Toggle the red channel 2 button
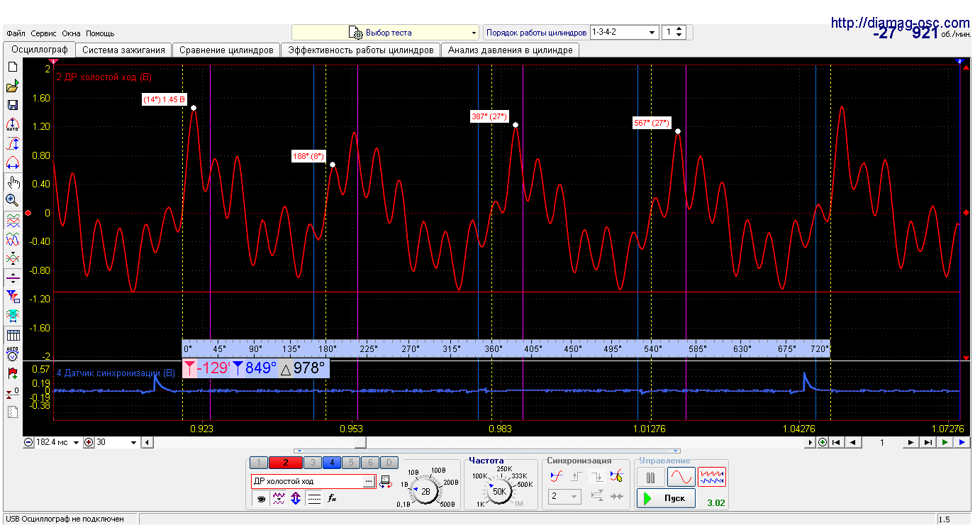This screenshot has height=528, width=980. click(x=286, y=463)
